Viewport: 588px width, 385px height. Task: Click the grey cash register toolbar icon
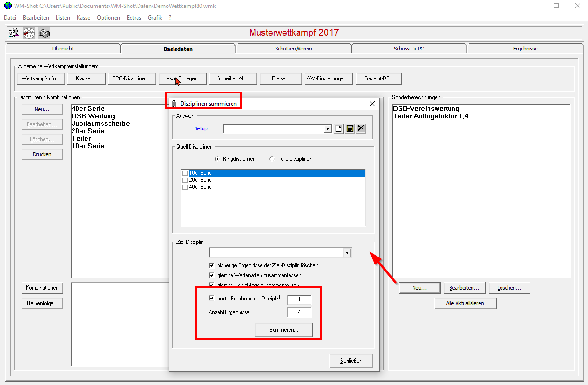(x=44, y=33)
